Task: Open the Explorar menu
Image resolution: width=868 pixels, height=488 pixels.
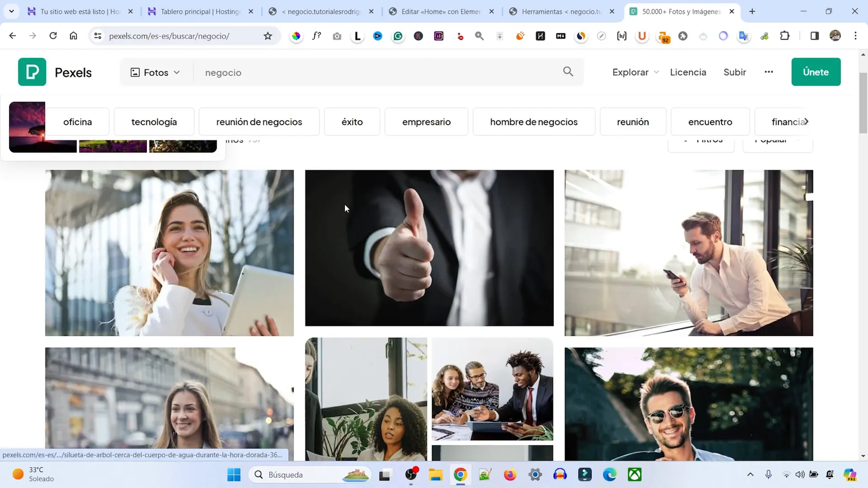Action: (x=630, y=72)
